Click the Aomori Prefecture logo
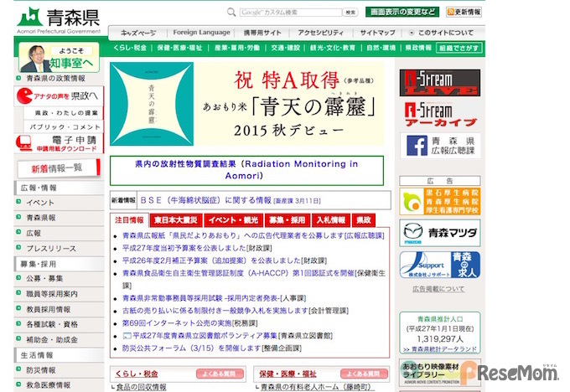Viewport: 570px width, 392px height. (x=58, y=20)
